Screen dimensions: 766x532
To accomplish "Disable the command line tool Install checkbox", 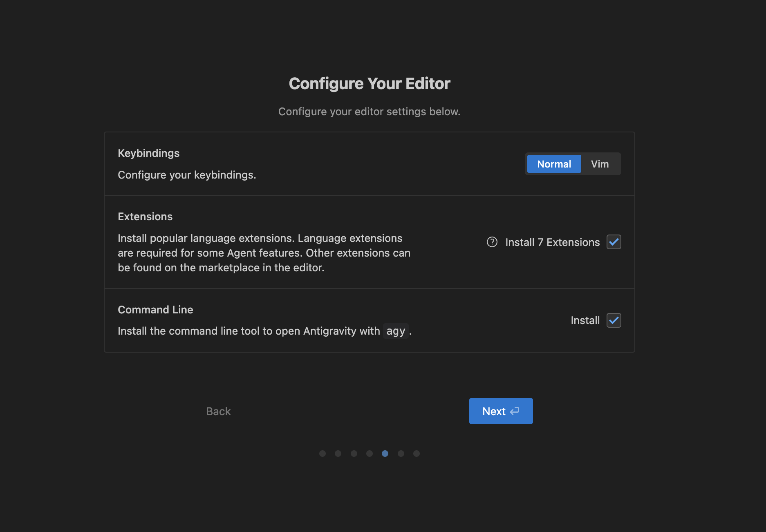I will [x=614, y=320].
